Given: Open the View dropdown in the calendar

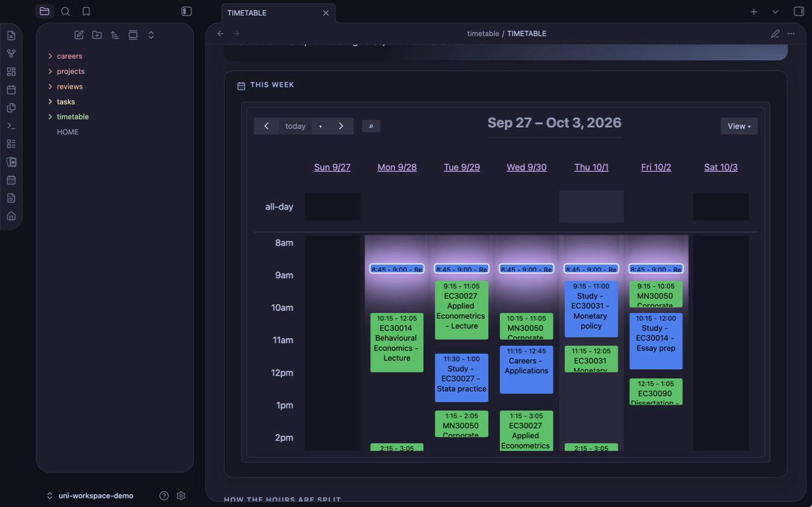Looking at the screenshot, I should [x=739, y=126].
